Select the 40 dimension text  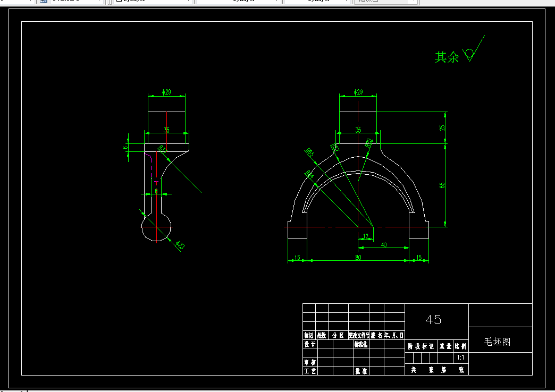(x=384, y=245)
